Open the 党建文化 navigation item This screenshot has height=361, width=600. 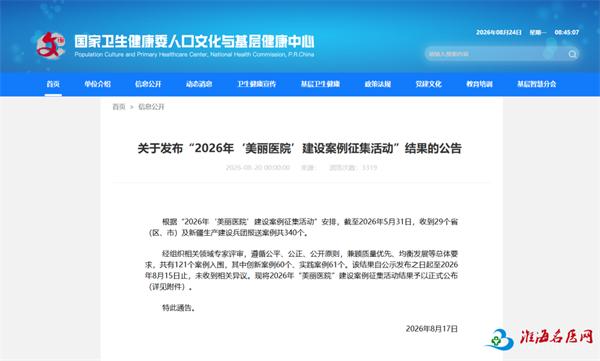point(429,84)
